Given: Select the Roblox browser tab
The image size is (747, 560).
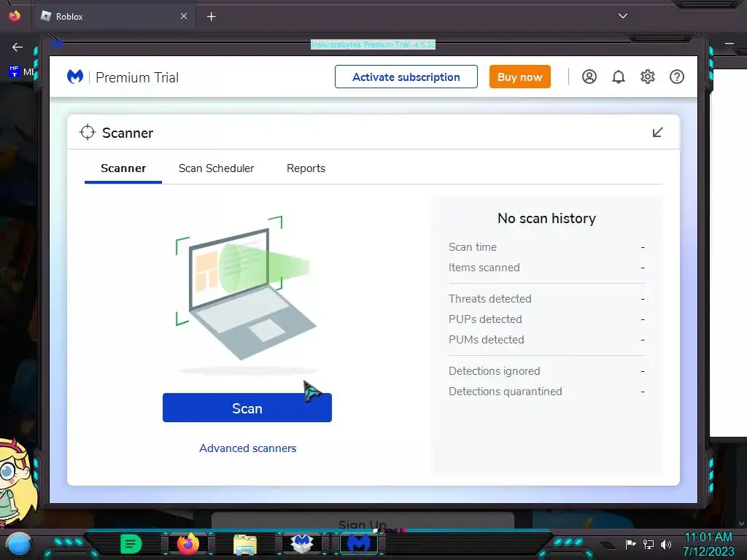Looking at the screenshot, I should (115, 16).
